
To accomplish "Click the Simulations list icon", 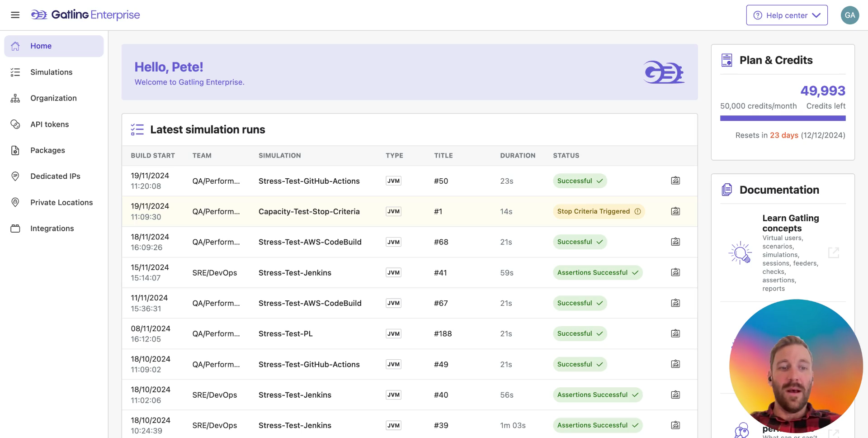I will tap(15, 72).
